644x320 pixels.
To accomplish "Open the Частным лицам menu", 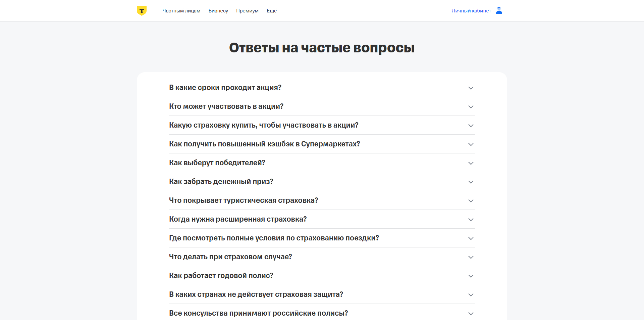I will coord(181,10).
